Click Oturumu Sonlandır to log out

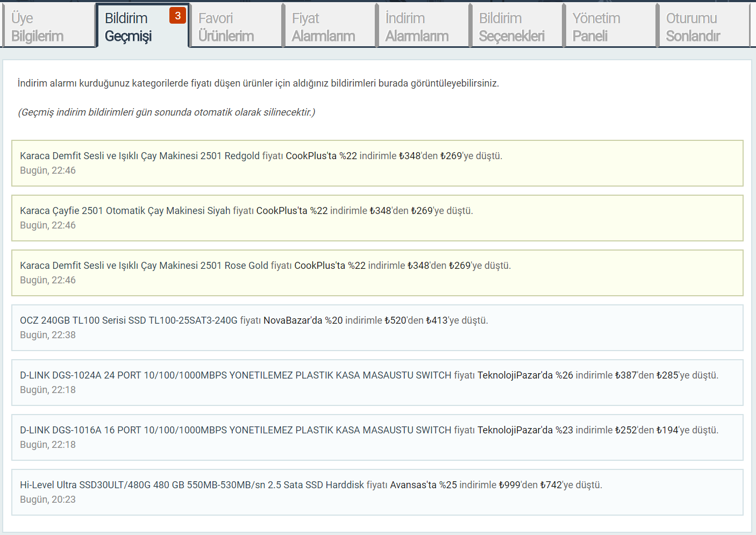point(704,26)
